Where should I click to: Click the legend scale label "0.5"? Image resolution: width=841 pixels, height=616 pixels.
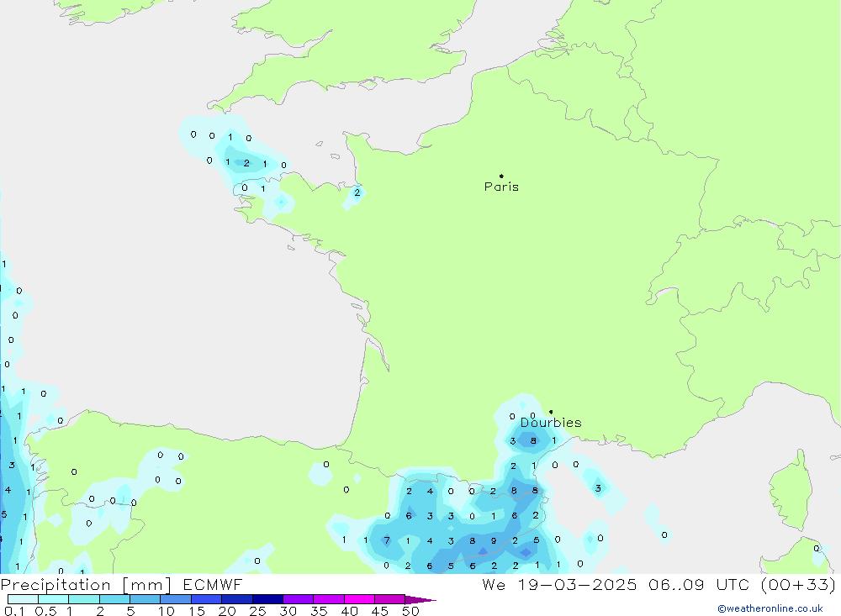point(45,611)
